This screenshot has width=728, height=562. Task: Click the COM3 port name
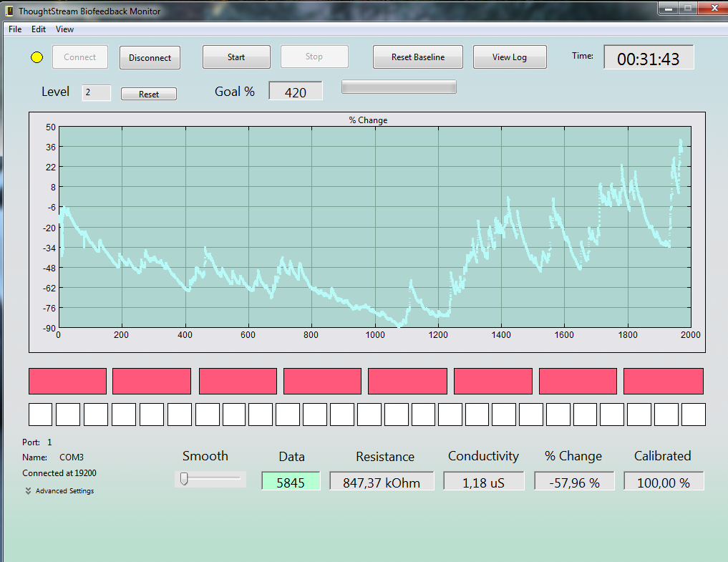pos(72,457)
